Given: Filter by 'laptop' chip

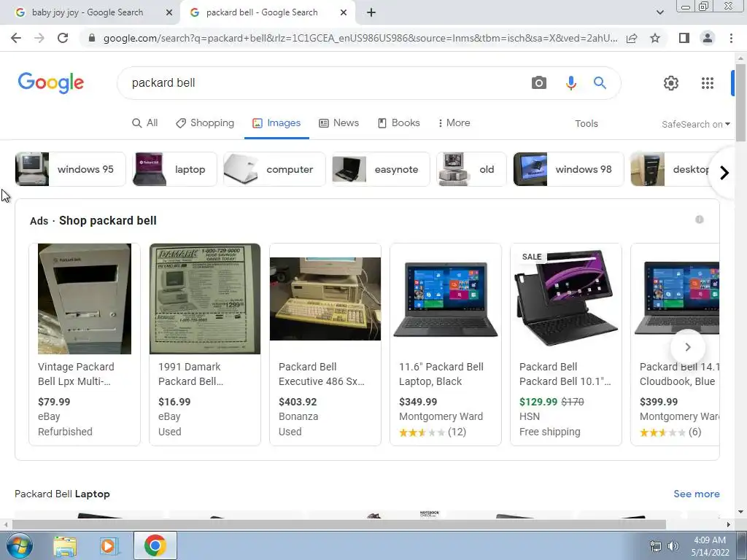Looking at the screenshot, I should (174, 169).
